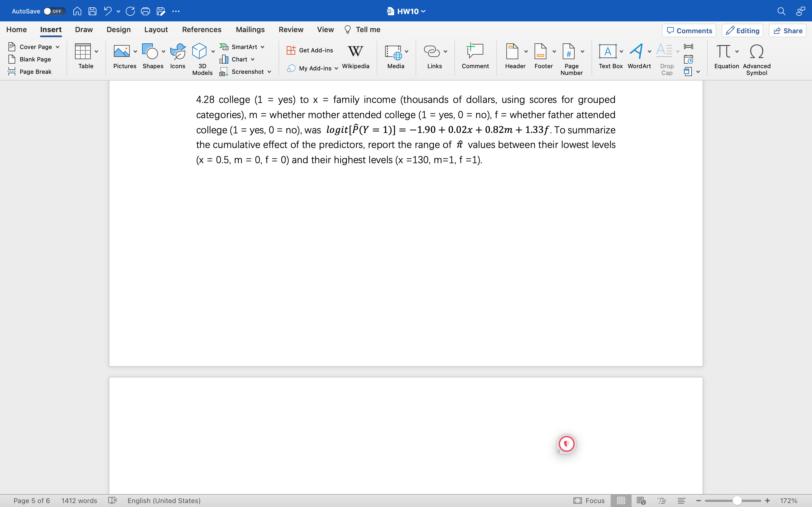Image resolution: width=812 pixels, height=507 pixels.
Task: Click the zoom slider handle
Action: (x=737, y=501)
